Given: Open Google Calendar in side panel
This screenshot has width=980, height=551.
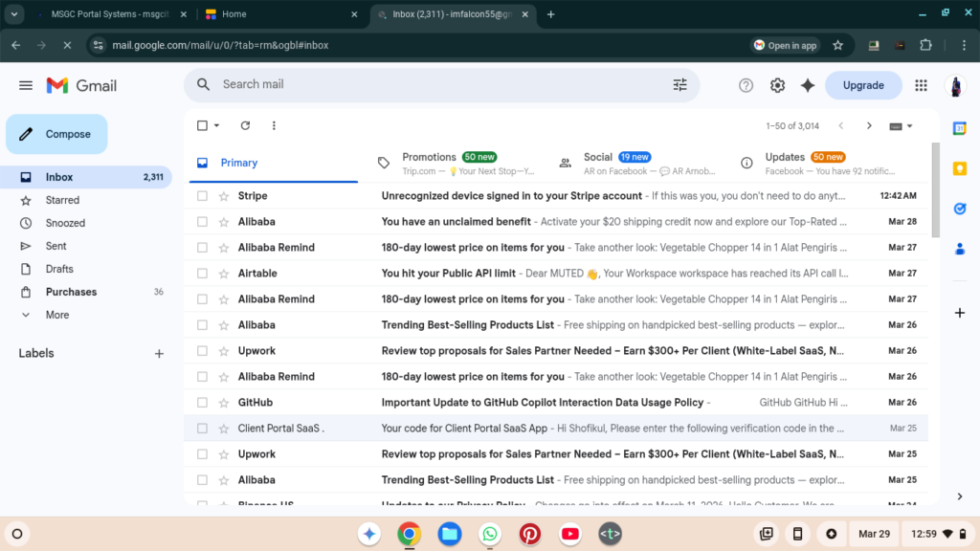Looking at the screenshot, I should (960, 128).
